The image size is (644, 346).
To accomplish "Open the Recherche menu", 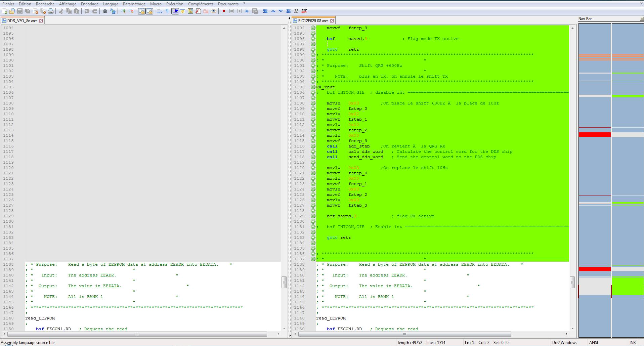I will pos(45,4).
